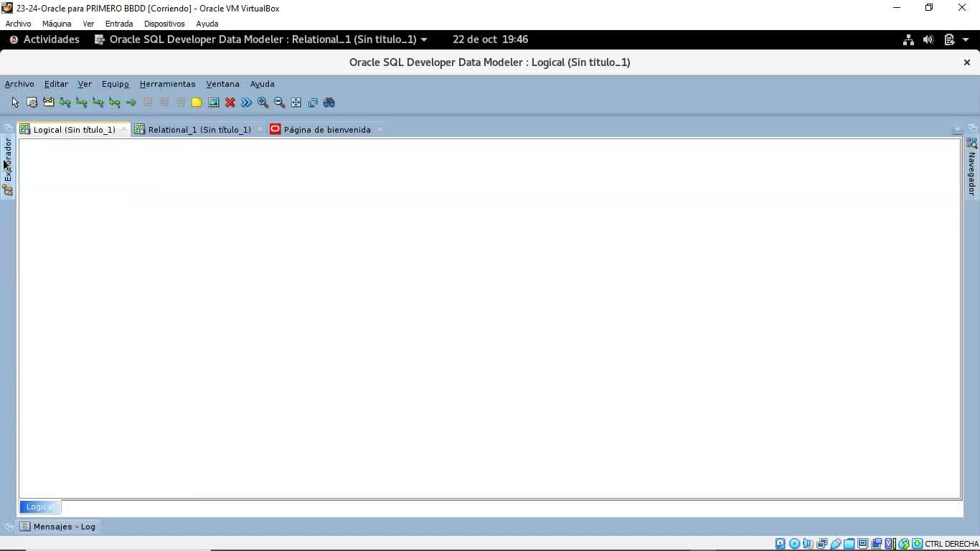Open the Equipo menu
The image size is (980, 551).
tap(116, 84)
